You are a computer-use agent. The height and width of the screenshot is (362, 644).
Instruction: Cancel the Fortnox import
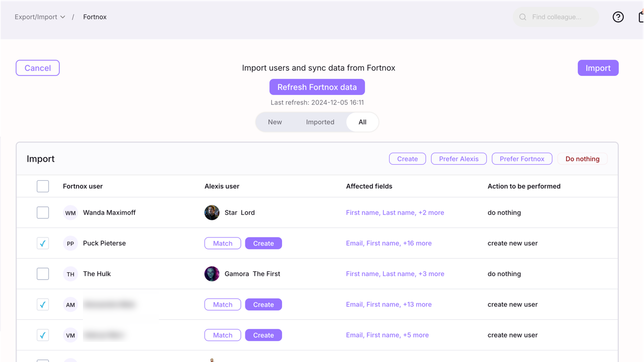(38, 68)
